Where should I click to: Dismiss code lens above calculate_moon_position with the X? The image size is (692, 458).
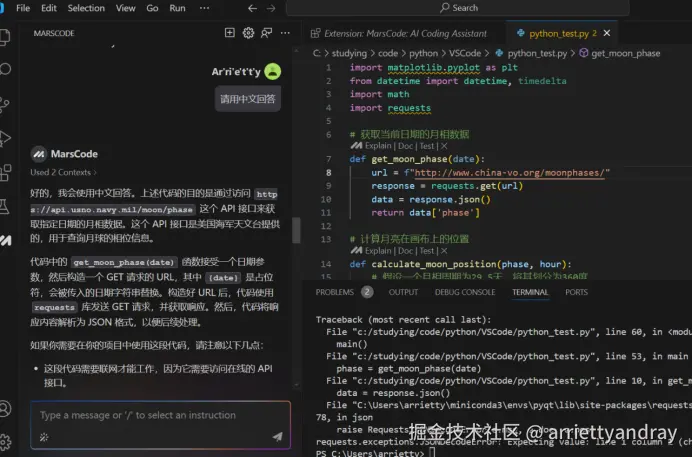tap(444, 251)
